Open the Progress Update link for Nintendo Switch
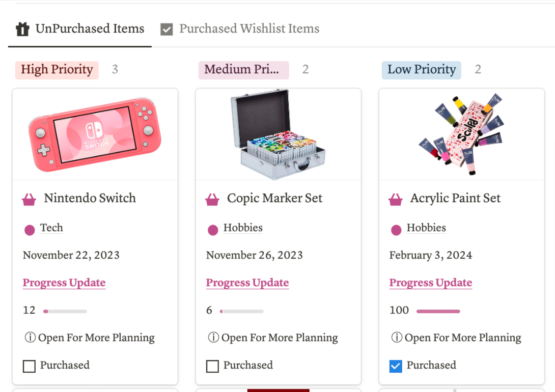 [x=64, y=283]
